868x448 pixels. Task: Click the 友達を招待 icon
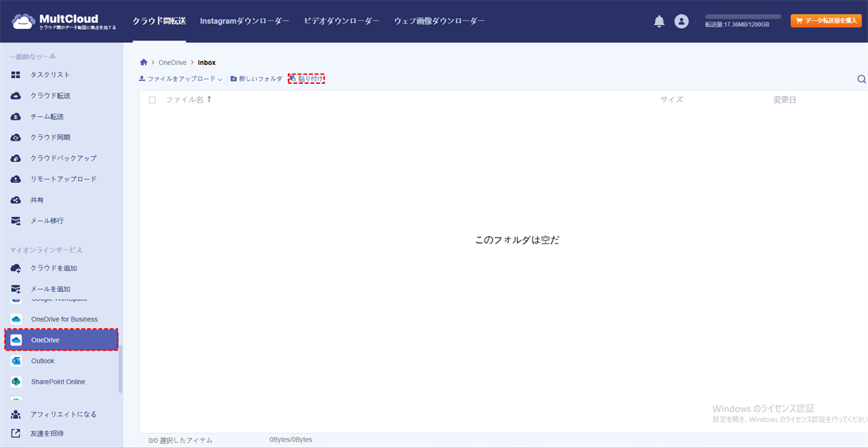click(x=16, y=434)
